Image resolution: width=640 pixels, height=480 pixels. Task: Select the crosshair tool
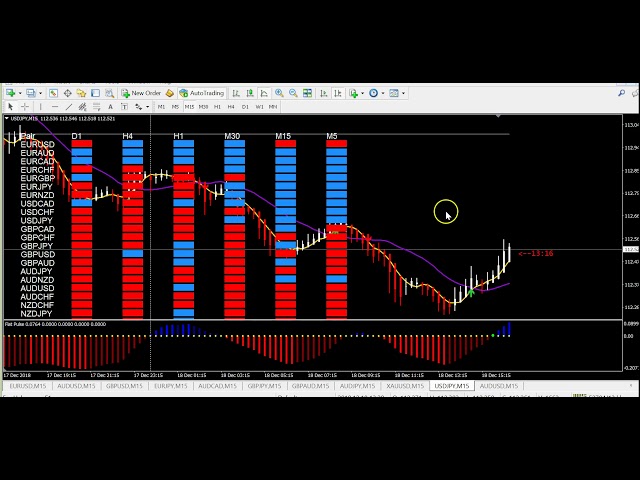coord(25,106)
